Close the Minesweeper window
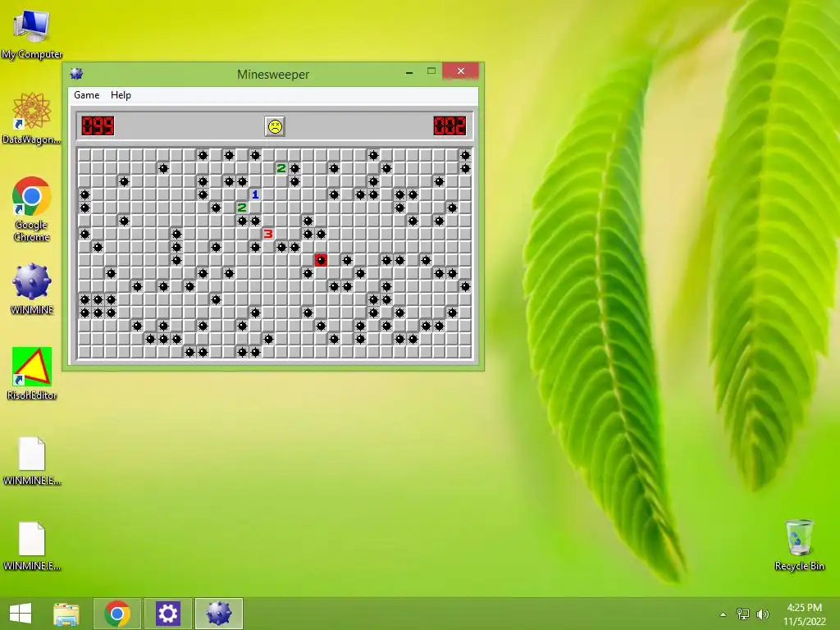 point(461,71)
